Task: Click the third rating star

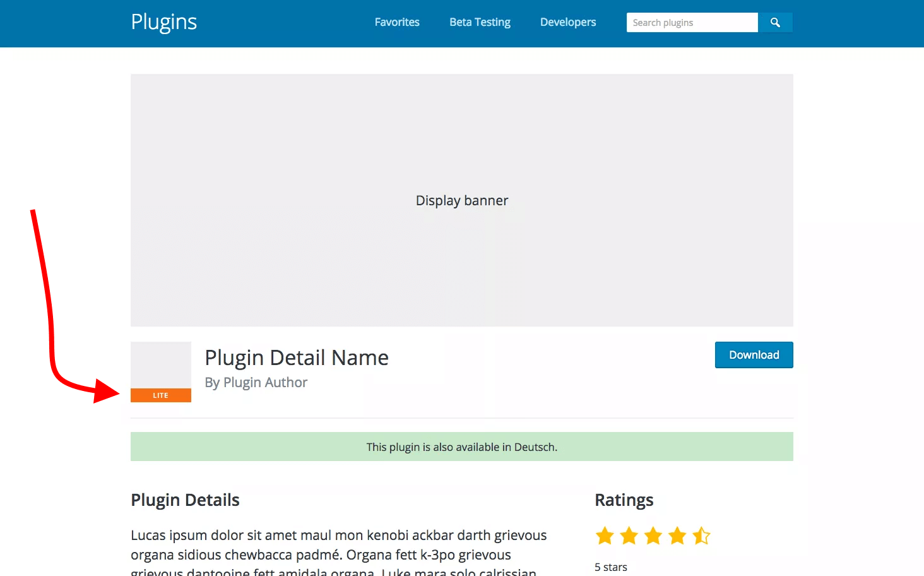Action: (x=653, y=536)
